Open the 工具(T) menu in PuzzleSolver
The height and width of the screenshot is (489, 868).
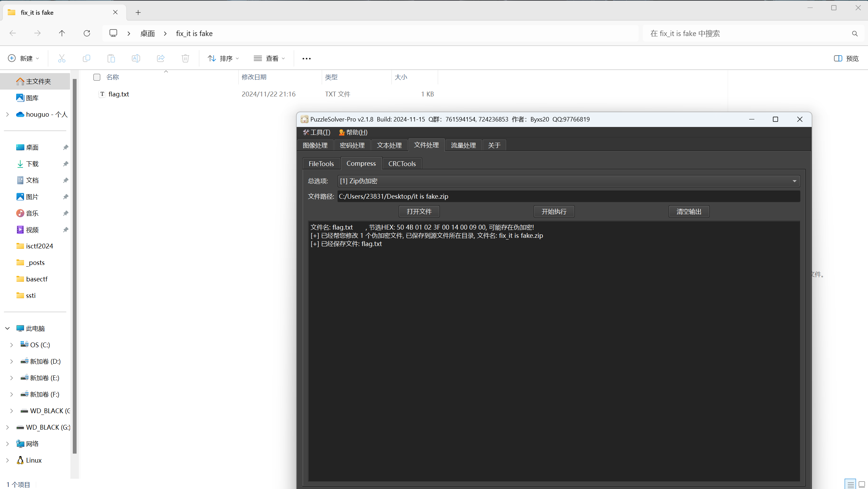click(x=317, y=132)
